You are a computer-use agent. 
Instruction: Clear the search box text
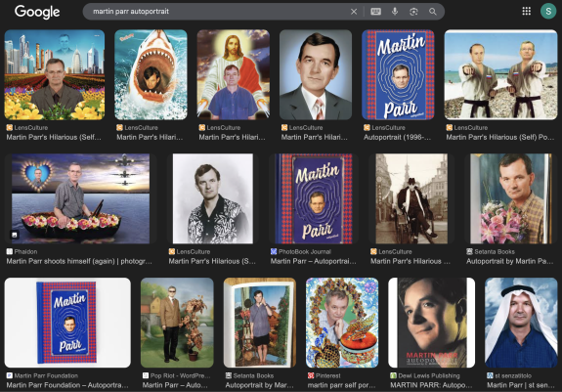click(x=354, y=12)
